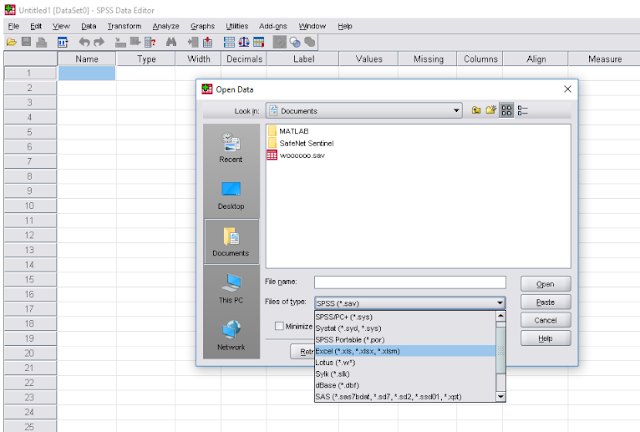Viewport: 640px width, 432px height.
Task: Click the Value Labels toolbar icon
Action: [x=280, y=42]
